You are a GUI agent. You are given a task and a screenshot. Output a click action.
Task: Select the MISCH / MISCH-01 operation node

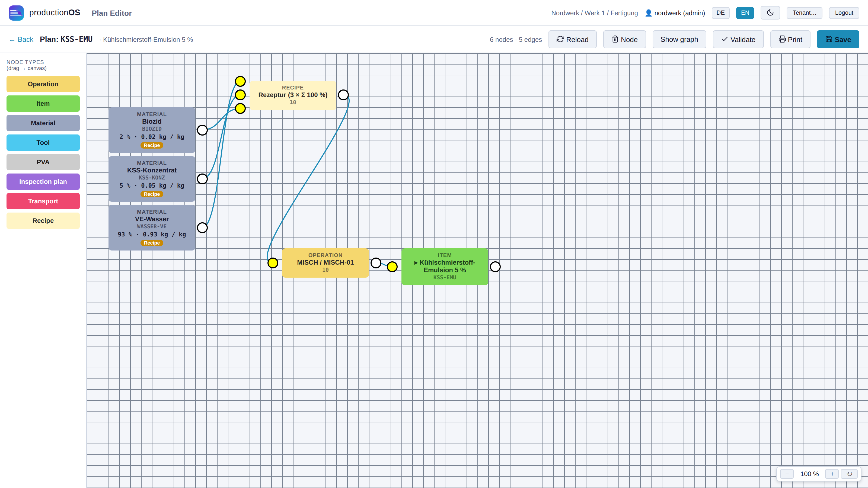tap(325, 263)
